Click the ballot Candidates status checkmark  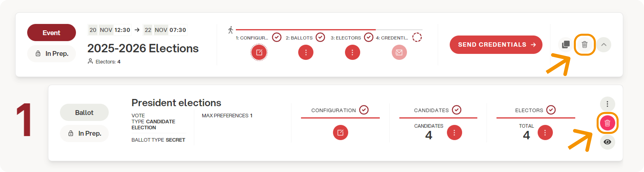pos(457,110)
